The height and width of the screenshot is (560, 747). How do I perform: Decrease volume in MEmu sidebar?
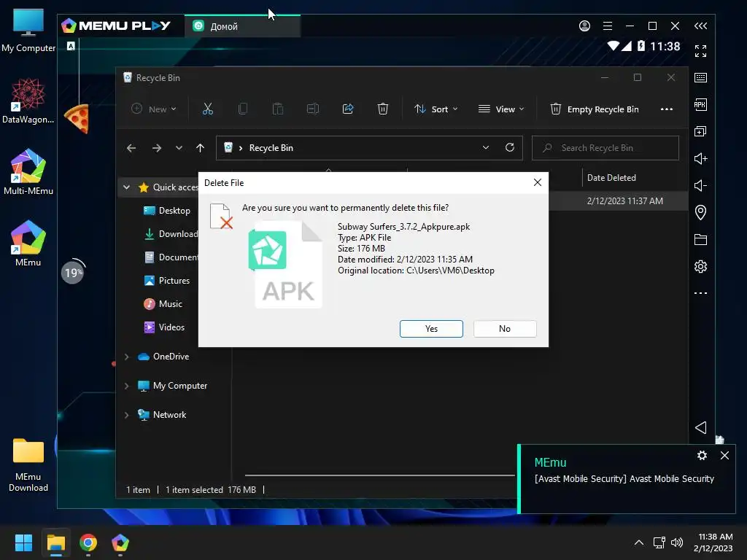coord(700,186)
